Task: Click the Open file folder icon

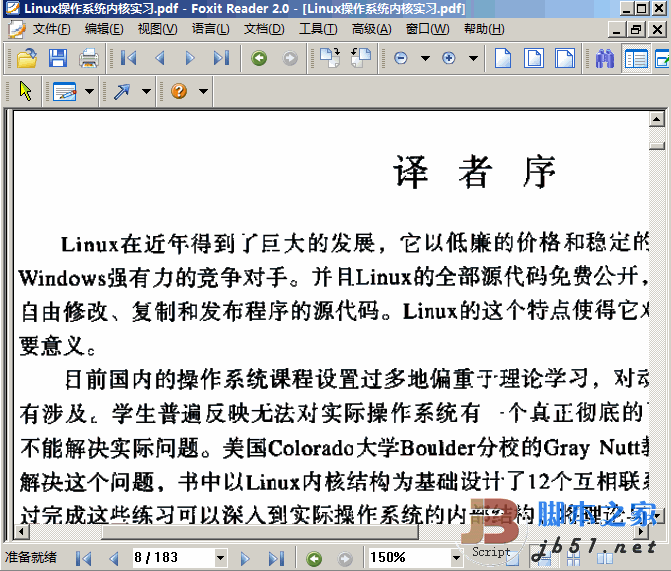Action: click(26, 58)
